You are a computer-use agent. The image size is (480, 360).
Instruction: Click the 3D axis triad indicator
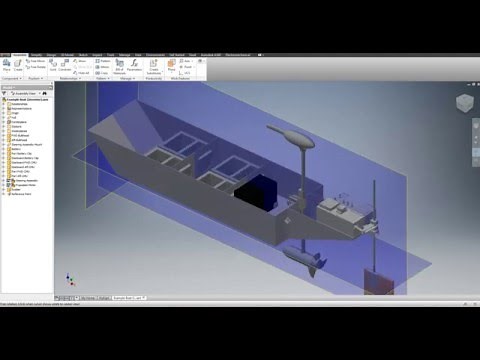[x=70, y=279]
